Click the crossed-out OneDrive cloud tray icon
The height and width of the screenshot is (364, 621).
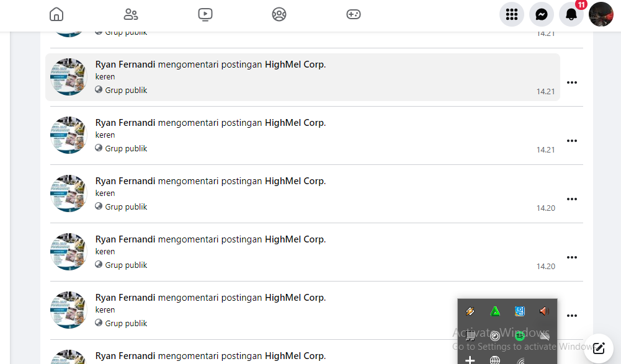[545, 336]
